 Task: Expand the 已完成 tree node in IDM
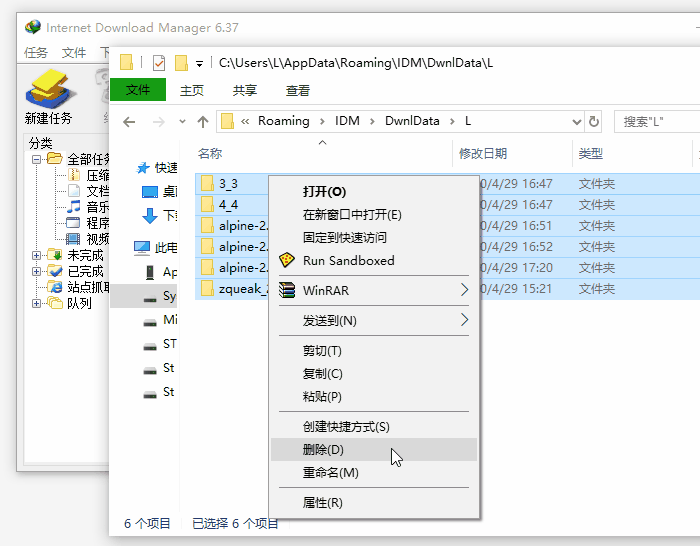click(37, 271)
